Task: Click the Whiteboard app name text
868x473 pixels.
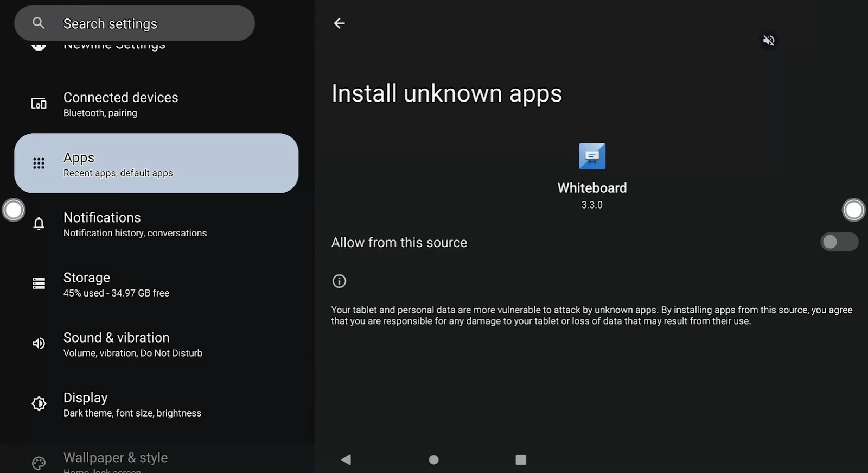Action: coord(592,188)
